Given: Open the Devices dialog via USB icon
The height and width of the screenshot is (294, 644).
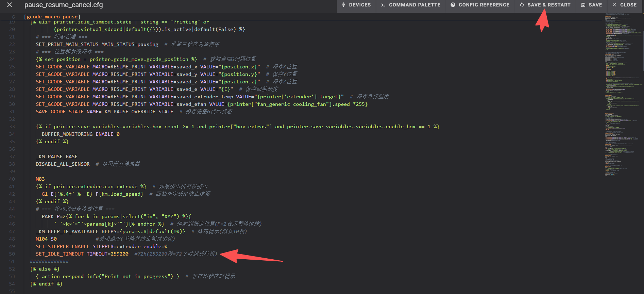Looking at the screenshot, I should click(343, 5).
